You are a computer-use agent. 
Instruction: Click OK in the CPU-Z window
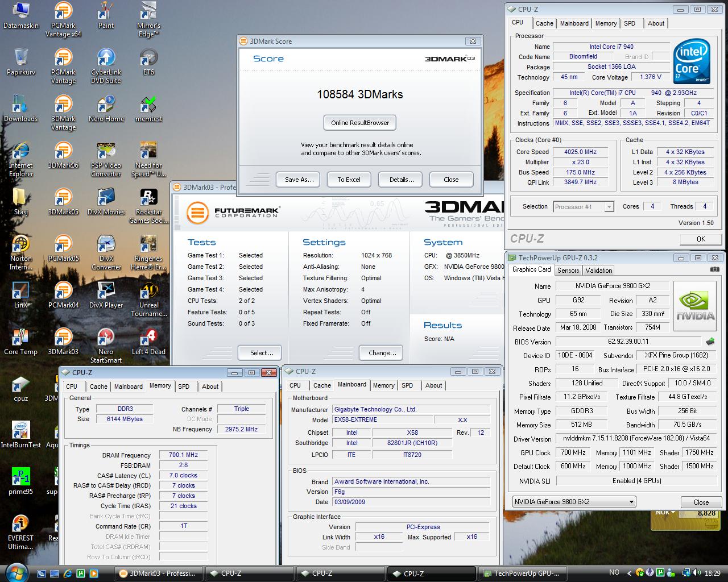click(x=701, y=239)
